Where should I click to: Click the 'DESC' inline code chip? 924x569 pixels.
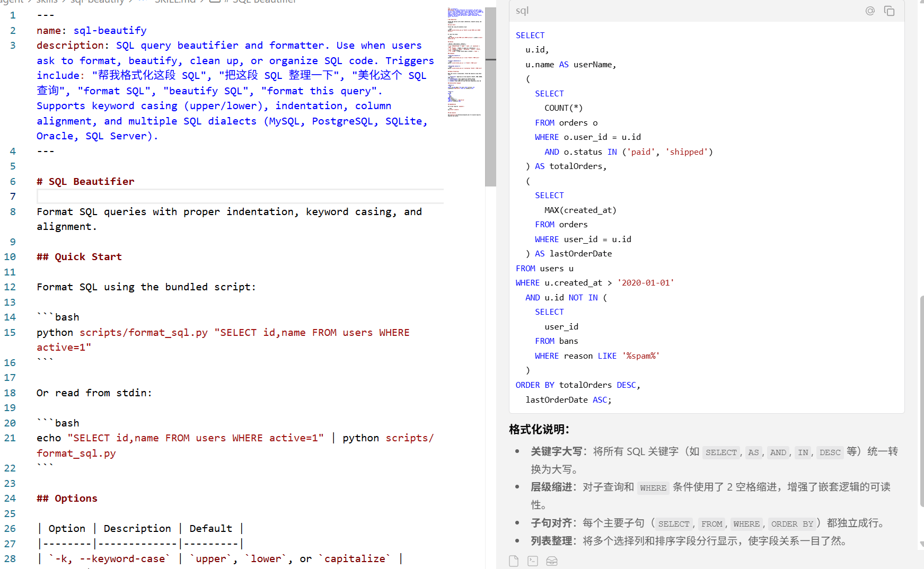click(x=830, y=452)
